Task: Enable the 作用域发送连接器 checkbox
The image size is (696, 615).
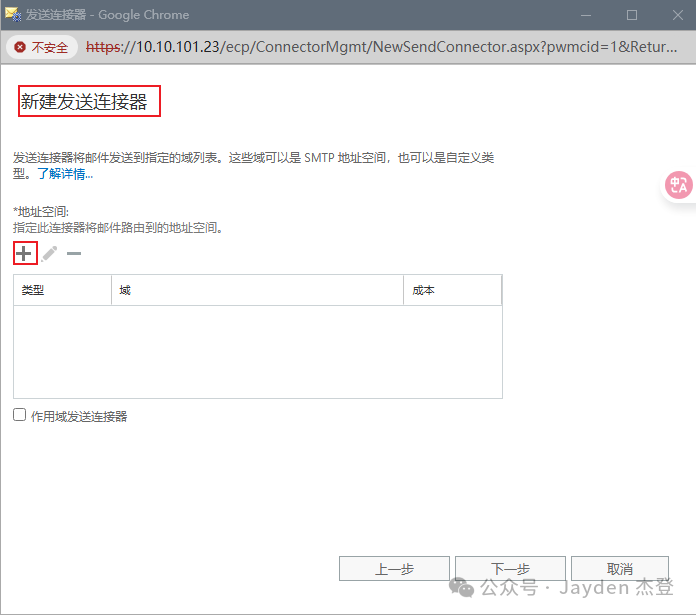Action: [x=20, y=415]
